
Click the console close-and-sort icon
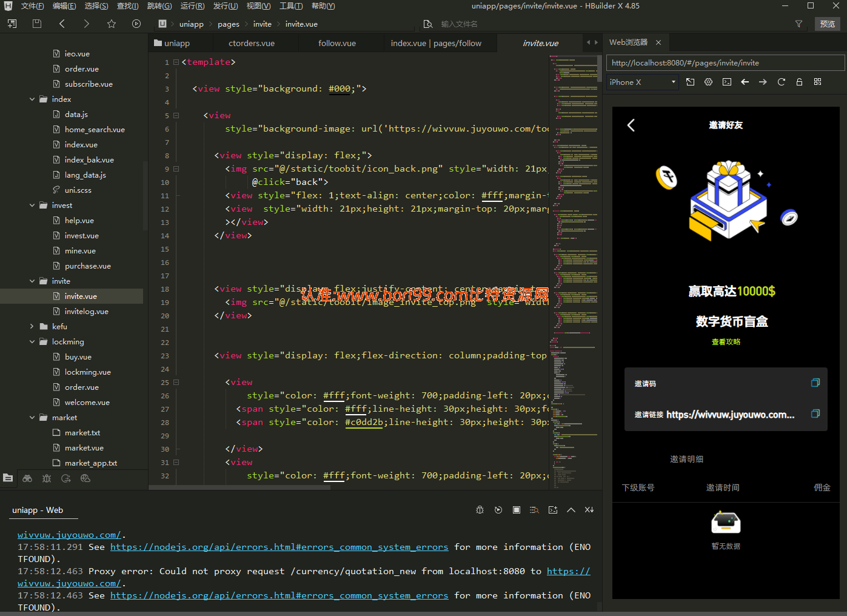coord(589,510)
